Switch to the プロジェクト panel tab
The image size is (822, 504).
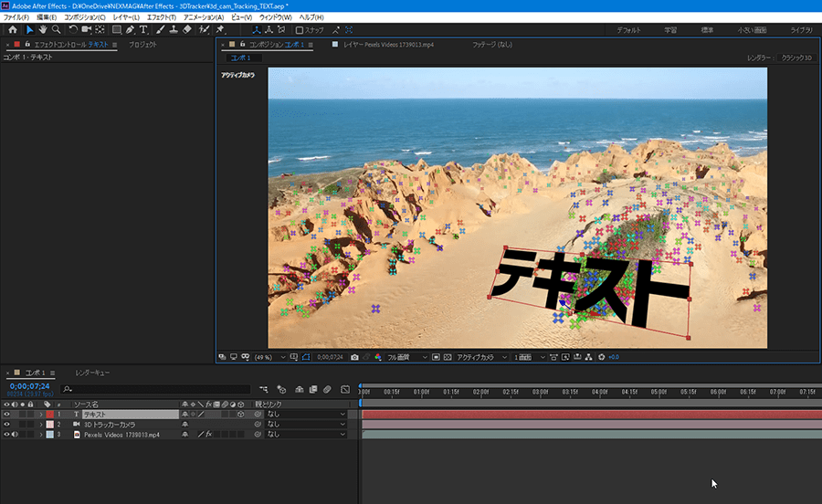coord(142,44)
